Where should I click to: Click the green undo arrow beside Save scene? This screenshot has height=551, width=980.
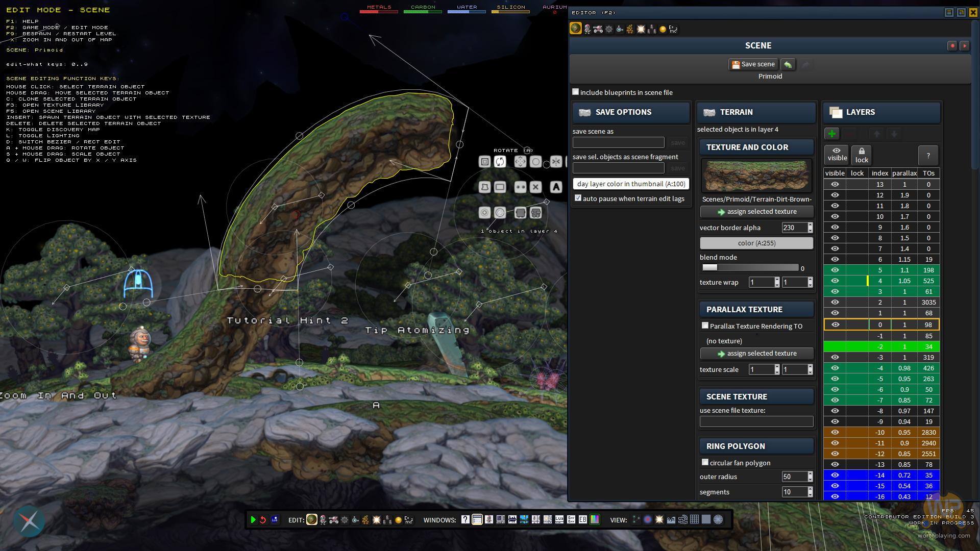click(x=788, y=64)
